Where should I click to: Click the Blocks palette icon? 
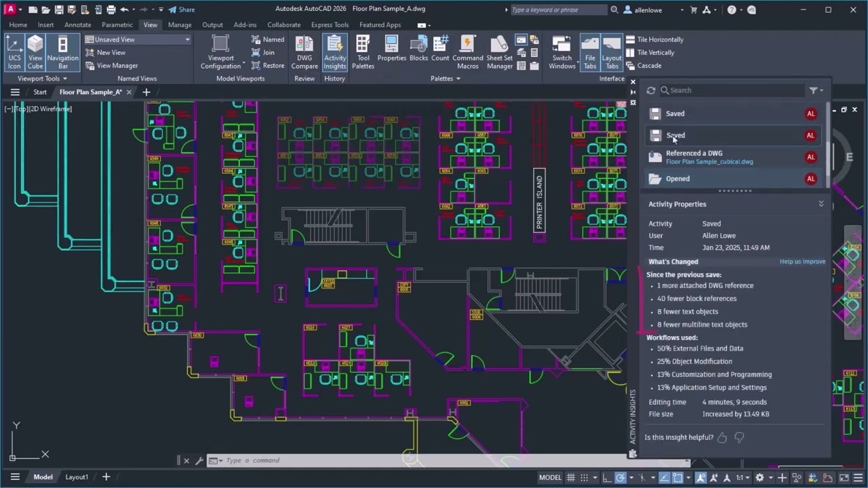[x=418, y=49]
